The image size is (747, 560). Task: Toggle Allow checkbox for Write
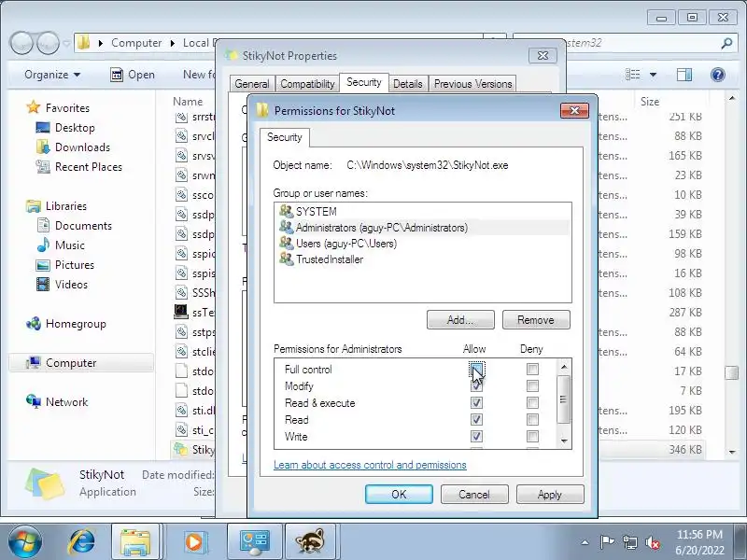(x=476, y=436)
